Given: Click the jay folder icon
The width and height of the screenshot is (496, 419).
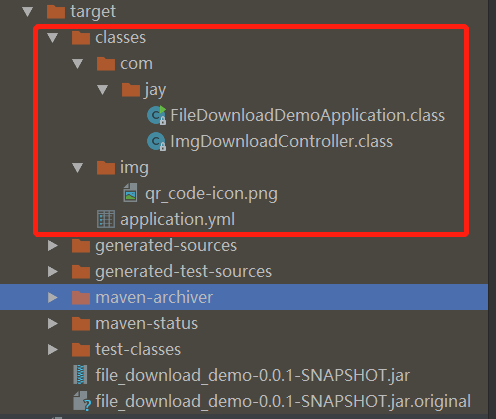Looking at the screenshot, I should 131,90.
